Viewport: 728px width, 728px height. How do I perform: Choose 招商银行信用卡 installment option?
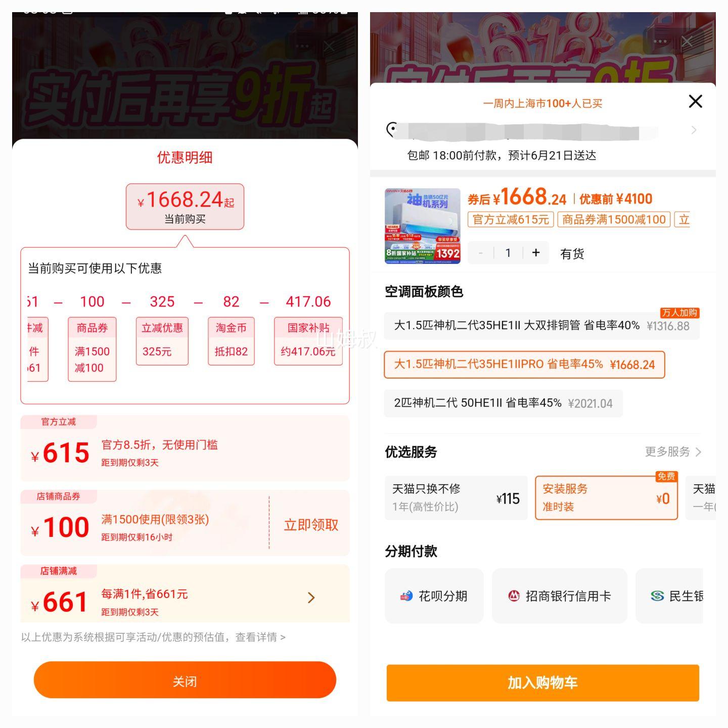tap(560, 596)
